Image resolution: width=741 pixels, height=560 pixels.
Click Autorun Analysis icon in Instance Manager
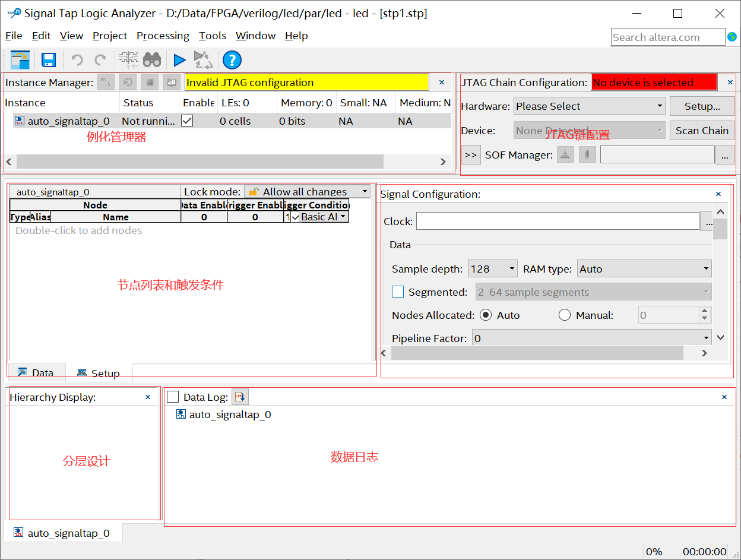tap(128, 83)
